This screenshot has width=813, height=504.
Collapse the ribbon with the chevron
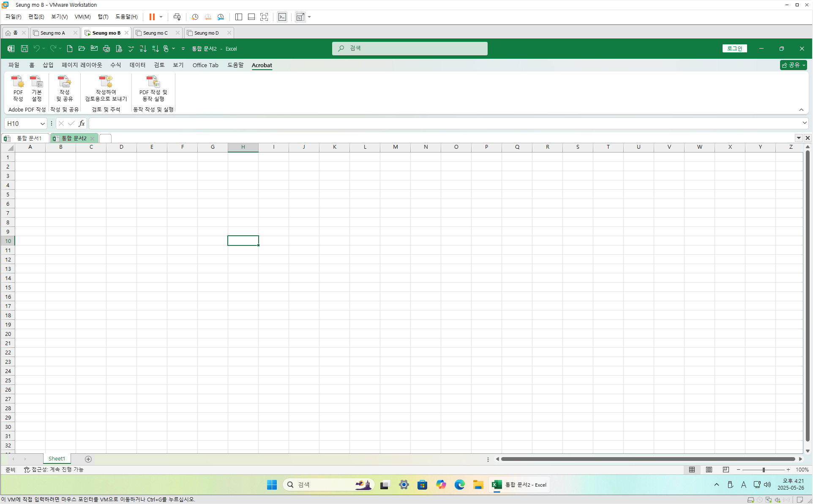801,109
